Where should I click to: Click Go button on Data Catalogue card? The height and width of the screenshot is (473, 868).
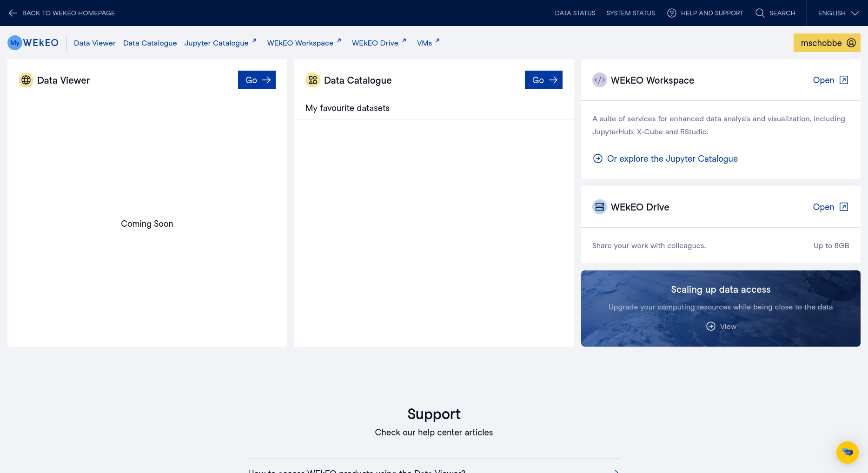pyautogui.click(x=543, y=80)
